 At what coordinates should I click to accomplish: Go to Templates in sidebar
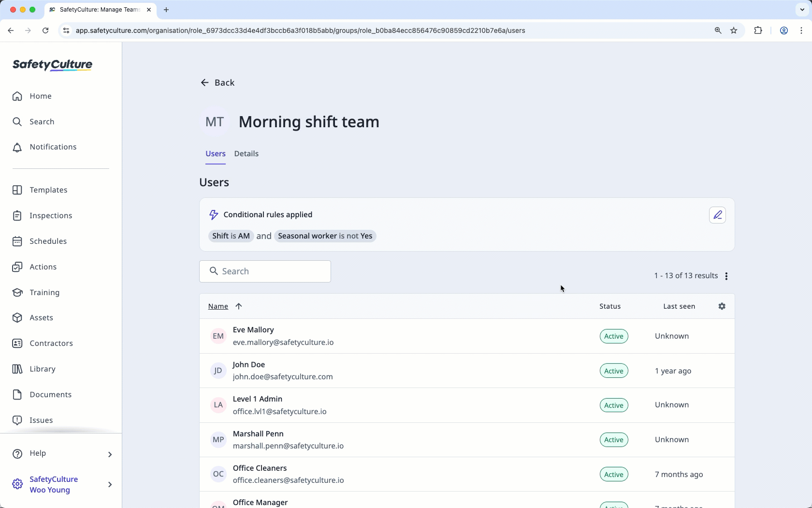tap(40, 190)
